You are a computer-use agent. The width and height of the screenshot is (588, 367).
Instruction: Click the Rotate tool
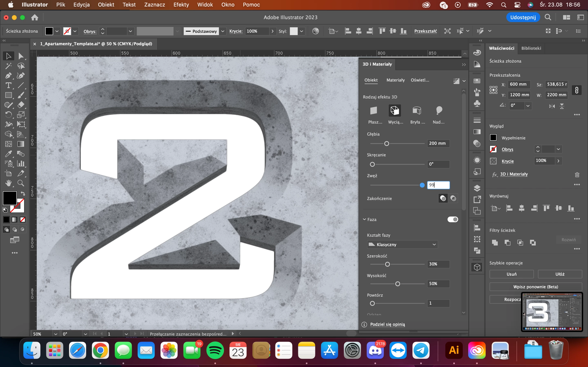point(8,115)
